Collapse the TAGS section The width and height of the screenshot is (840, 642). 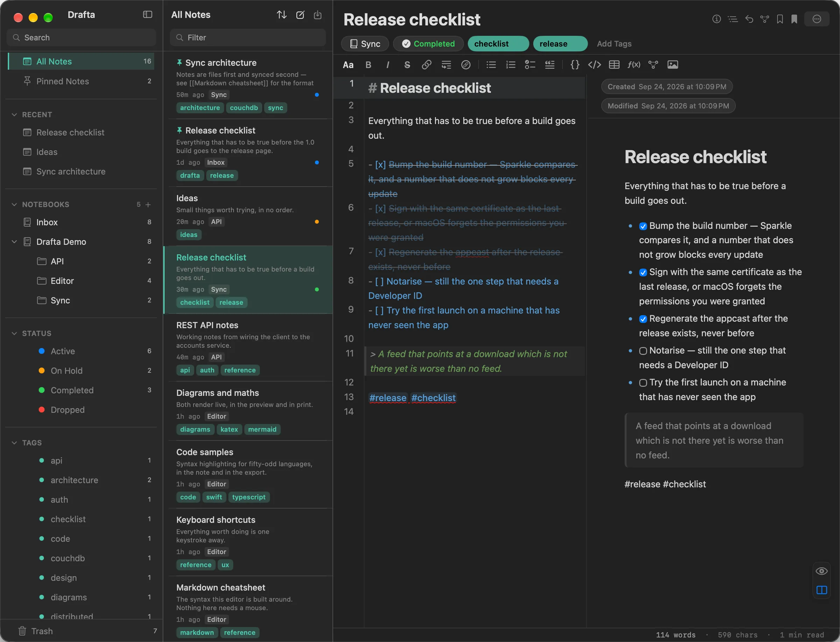pyautogui.click(x=14, y=442)
